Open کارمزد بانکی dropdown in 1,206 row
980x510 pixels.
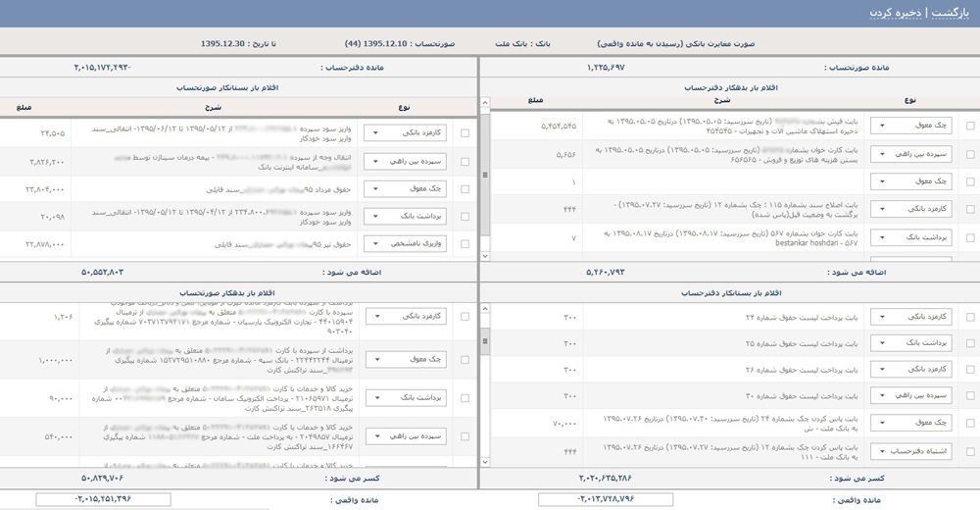(x=405, y=317)
